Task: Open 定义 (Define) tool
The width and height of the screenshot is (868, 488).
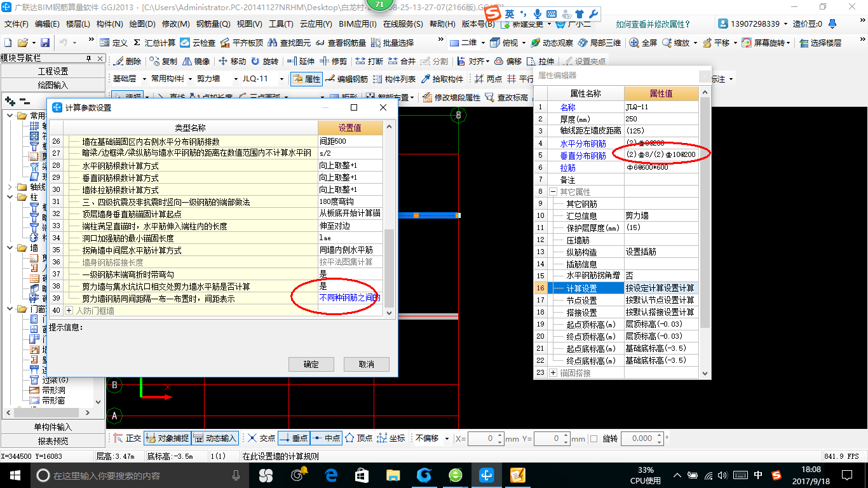Action: click(114, 43)
